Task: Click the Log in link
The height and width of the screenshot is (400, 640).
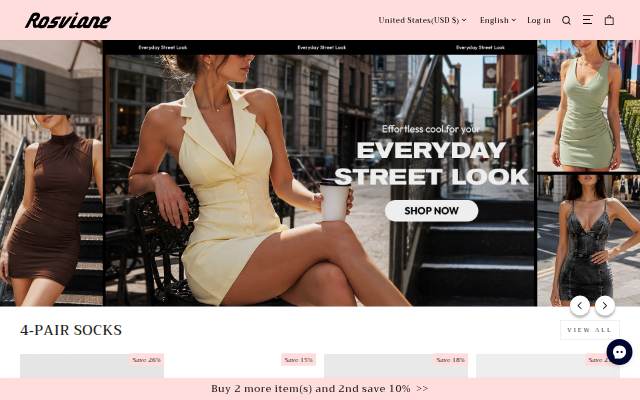Action: pyautogui.click(x=539, y=20)
